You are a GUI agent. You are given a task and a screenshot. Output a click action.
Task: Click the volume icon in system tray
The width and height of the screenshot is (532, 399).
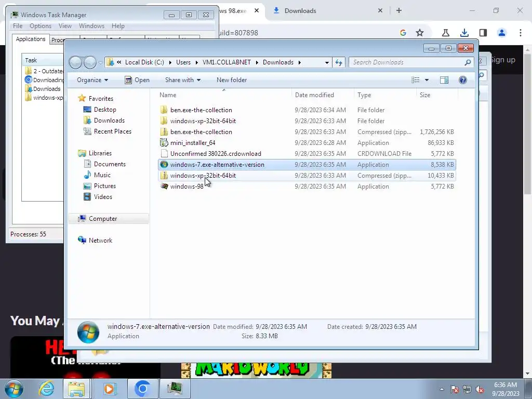(480, 389)
